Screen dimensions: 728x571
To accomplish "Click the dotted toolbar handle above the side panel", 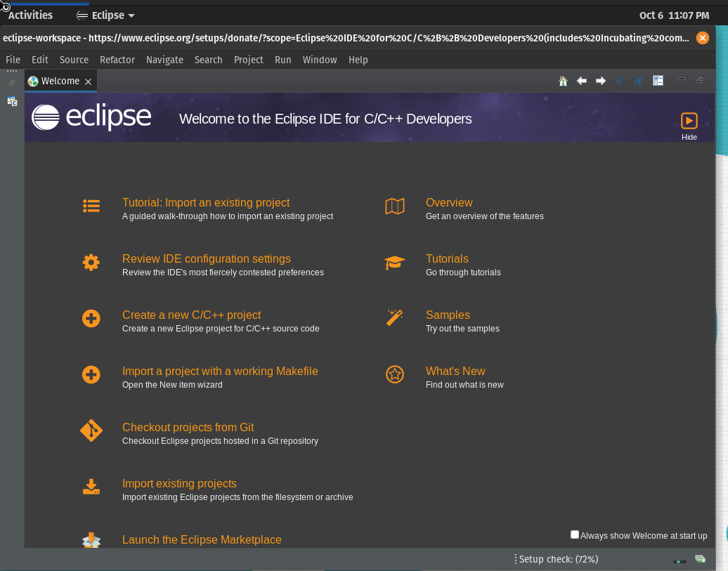I will tap(12, 71).
